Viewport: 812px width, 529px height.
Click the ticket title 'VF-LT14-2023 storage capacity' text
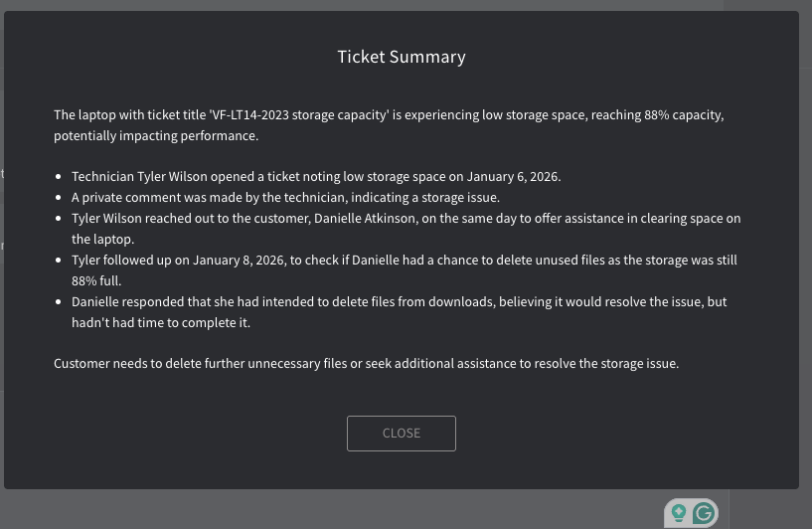click(x=299, y=114)
